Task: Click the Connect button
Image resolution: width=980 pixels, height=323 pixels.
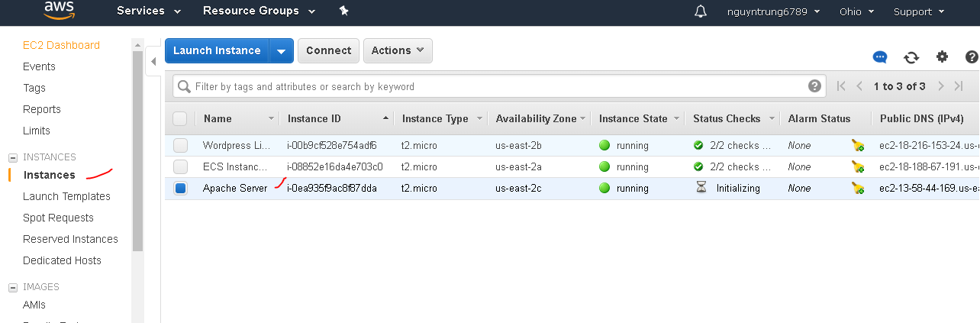Action: (328, 50)
